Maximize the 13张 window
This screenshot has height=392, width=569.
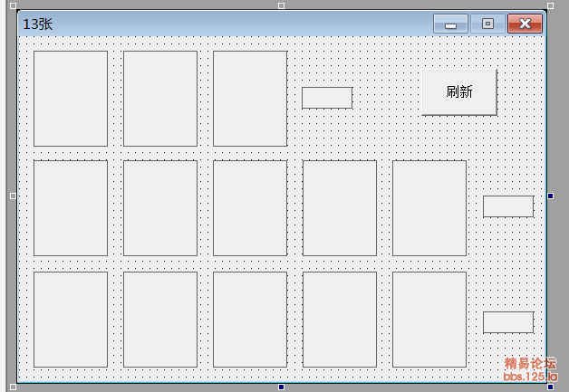(x=487, y=24)
